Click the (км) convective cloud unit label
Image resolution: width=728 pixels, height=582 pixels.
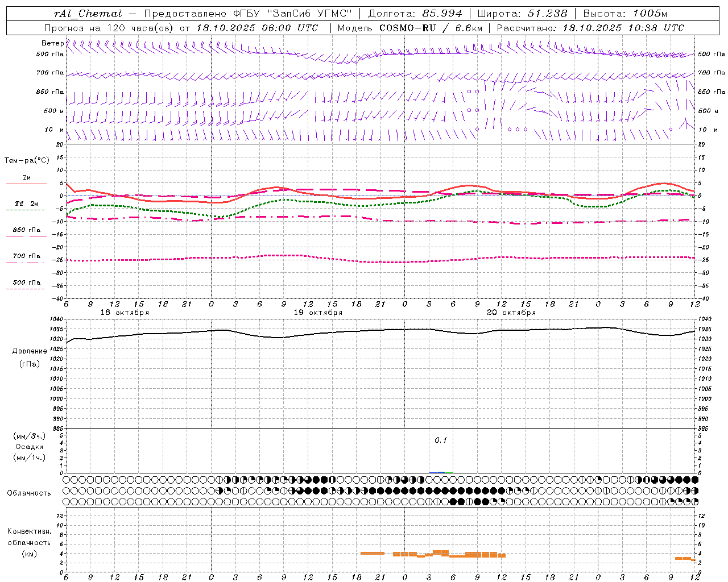[x=29, y=554]
